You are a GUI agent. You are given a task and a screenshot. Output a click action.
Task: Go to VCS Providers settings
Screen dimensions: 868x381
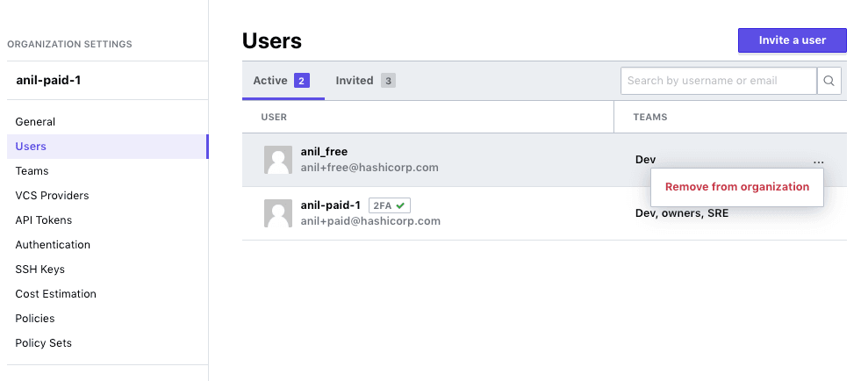[52, 196]
